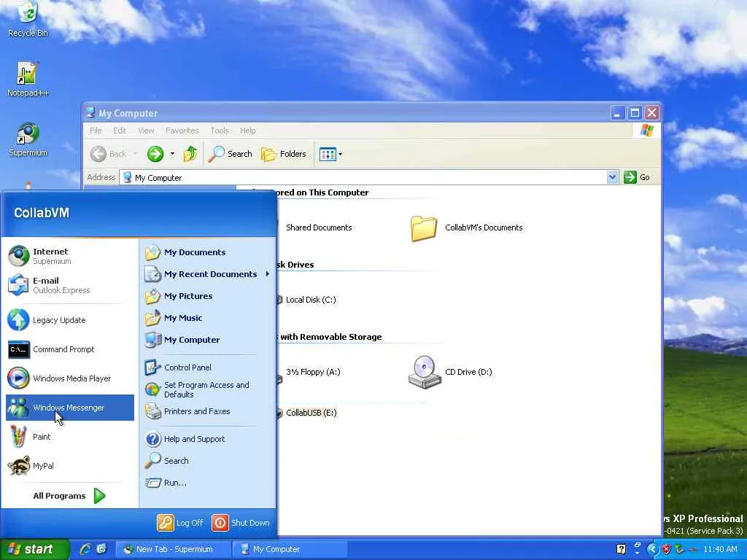Open Recycle Bin desktop icon
The image size is (747, 560).
tap(28, 19)
